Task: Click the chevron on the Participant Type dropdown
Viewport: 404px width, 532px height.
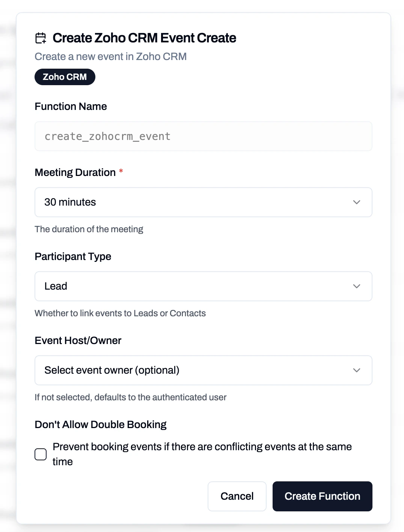Action: click(356, 286)
